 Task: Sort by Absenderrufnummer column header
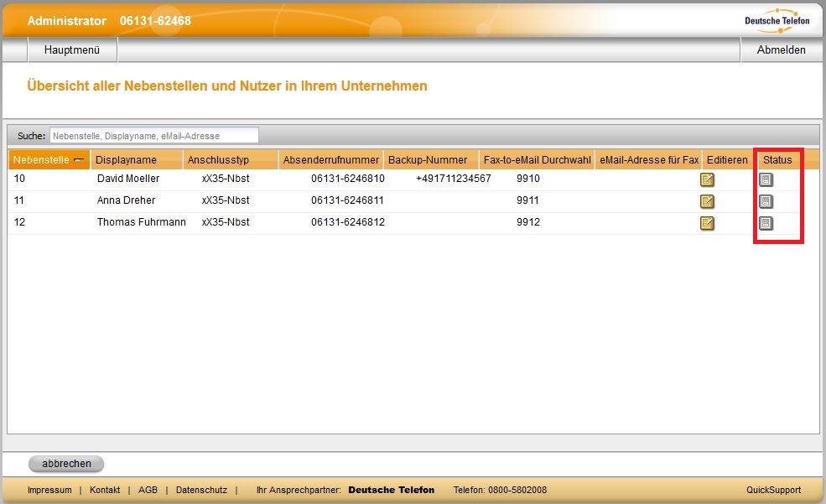(x=331, y=159)
